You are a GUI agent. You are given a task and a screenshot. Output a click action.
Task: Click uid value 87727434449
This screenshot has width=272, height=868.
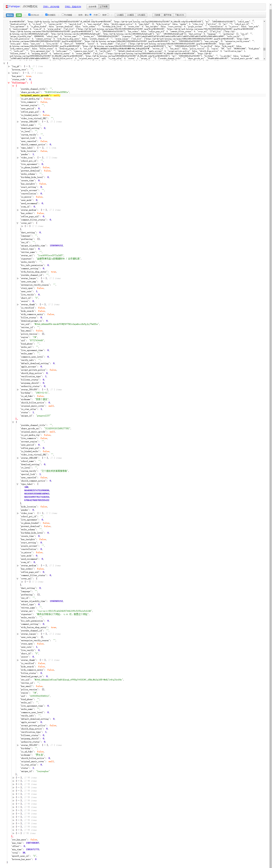point(37,341)
